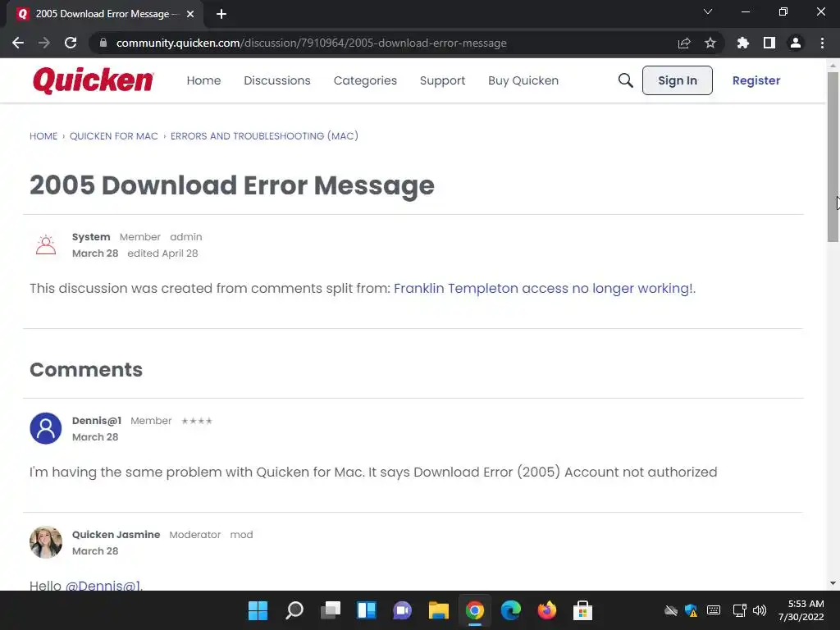The height and width of the screenshot is (630, 840).
Task: Click the address bar URL
Action: [311, 43]
